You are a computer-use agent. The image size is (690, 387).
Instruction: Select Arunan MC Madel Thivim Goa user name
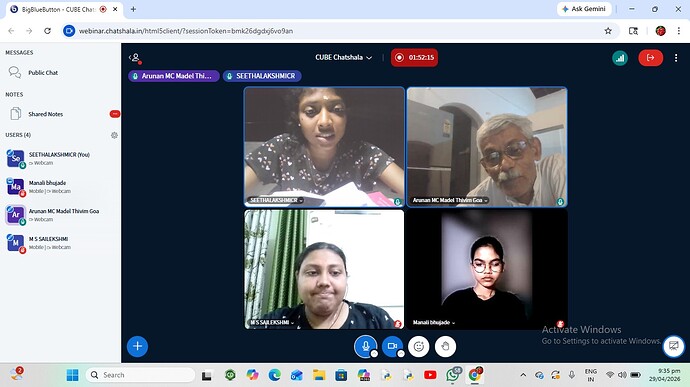point(64,211)
